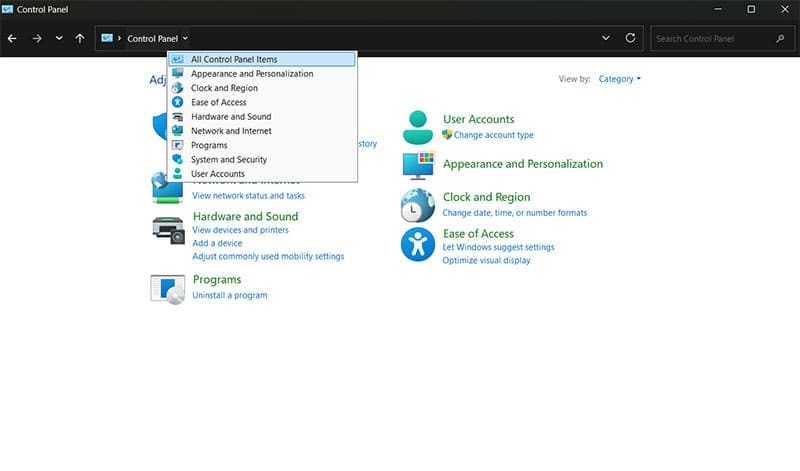Open Appearance and Personalization heading in main panel

(523, 164)
